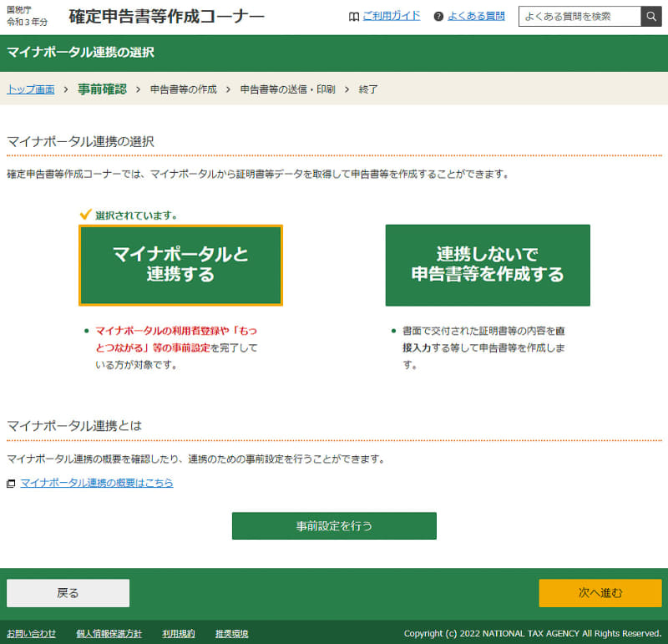The width and height of the screenshot is (668, 644).
Task: Click the お問い合わせ footer link
Action: pyautogui.click(x=30, y=633)
